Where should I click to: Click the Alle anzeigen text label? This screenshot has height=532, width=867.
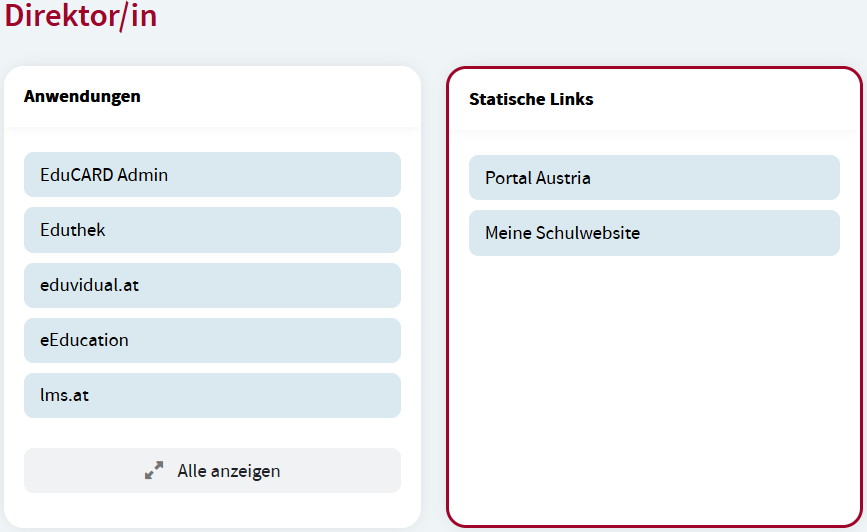(229, 470)
